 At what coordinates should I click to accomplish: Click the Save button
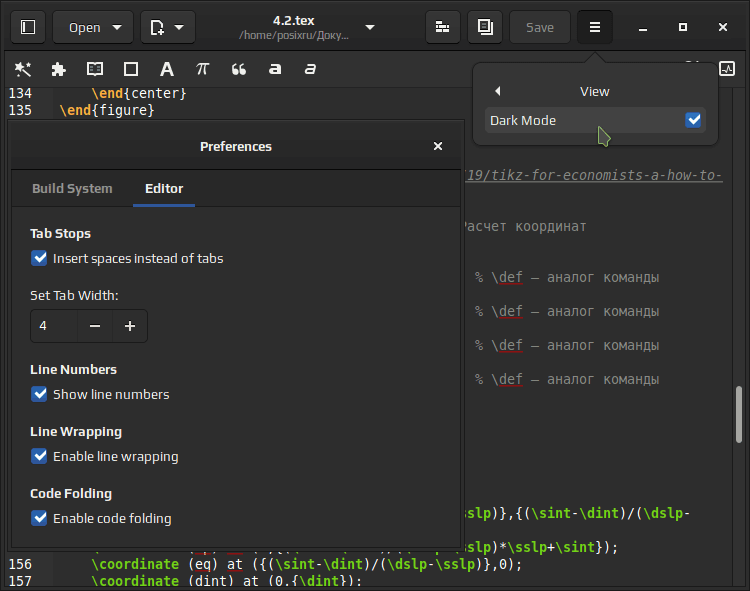[540, 27]
